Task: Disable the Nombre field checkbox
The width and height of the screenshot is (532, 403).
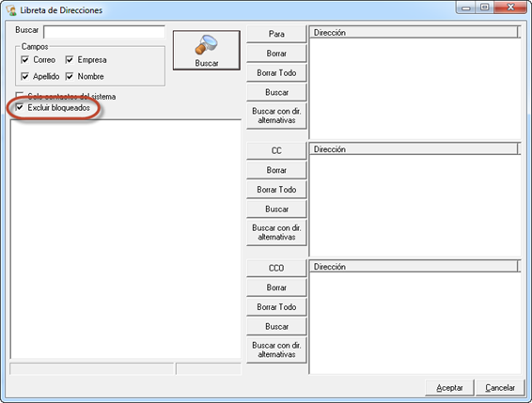Action: [70, 76]
